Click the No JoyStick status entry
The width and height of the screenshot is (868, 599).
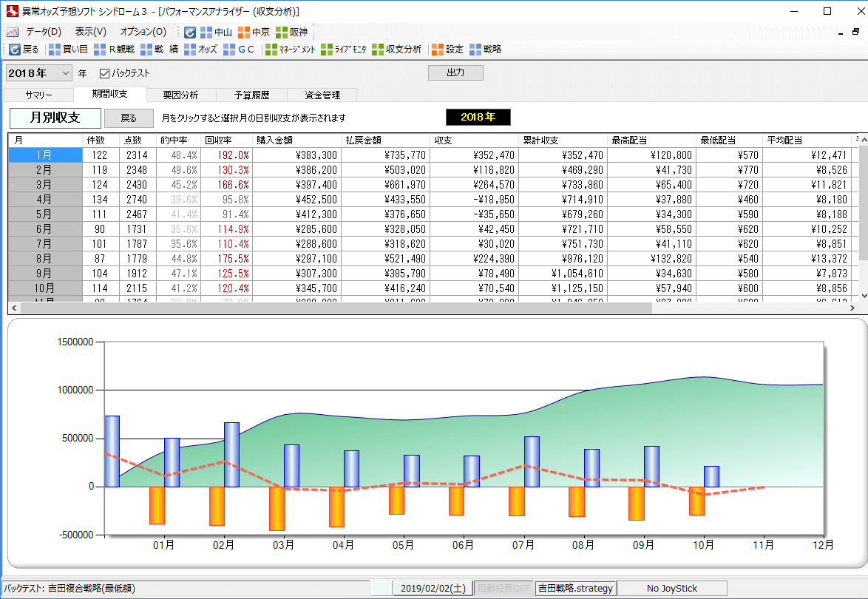point(672,589)
